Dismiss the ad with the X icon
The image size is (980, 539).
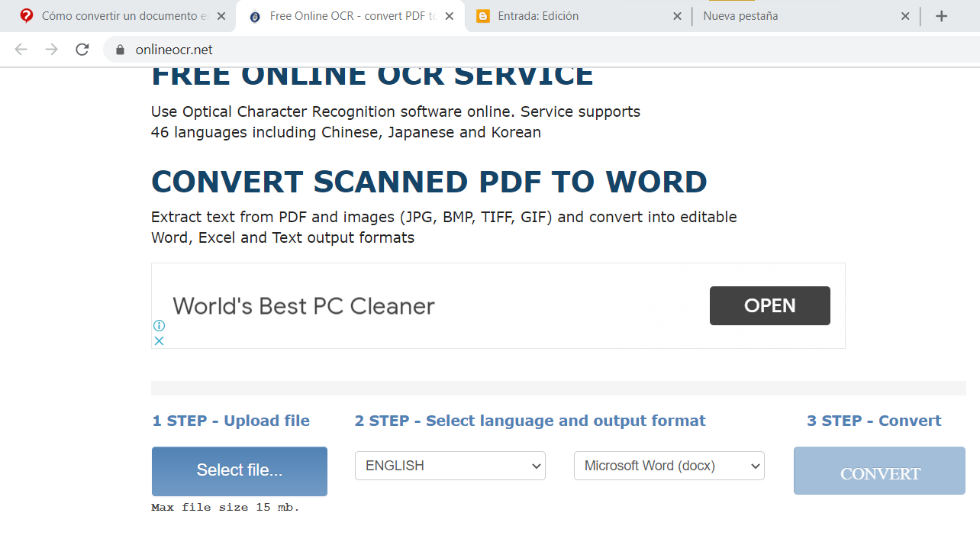pyautogui.click(x=159, y=341)
